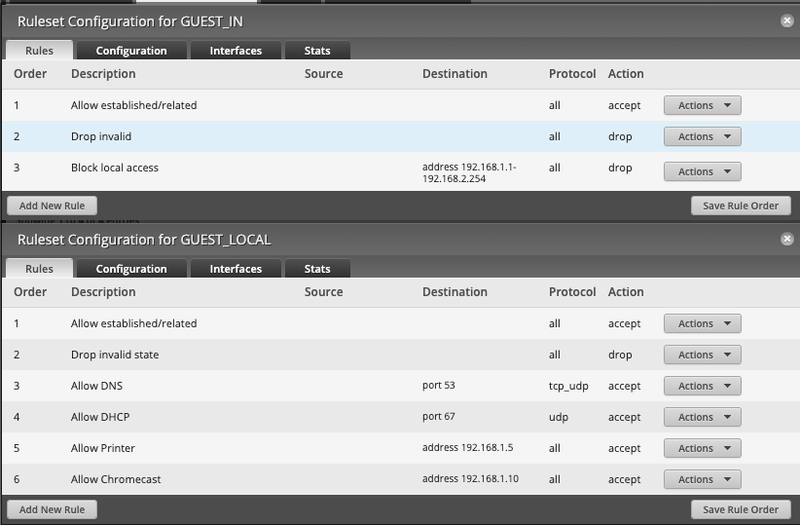Viewport: 800px width, 525px height.
Task: Open Interfaces tab in GUEST_IN ruleset
Action: (x=235, y=50)
